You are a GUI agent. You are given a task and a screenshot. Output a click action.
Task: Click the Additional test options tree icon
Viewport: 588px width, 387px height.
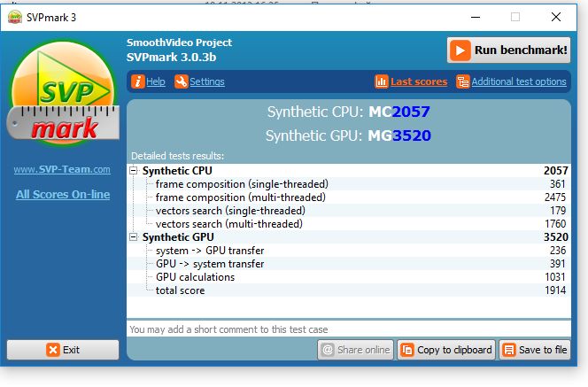(x=462, y=81)
